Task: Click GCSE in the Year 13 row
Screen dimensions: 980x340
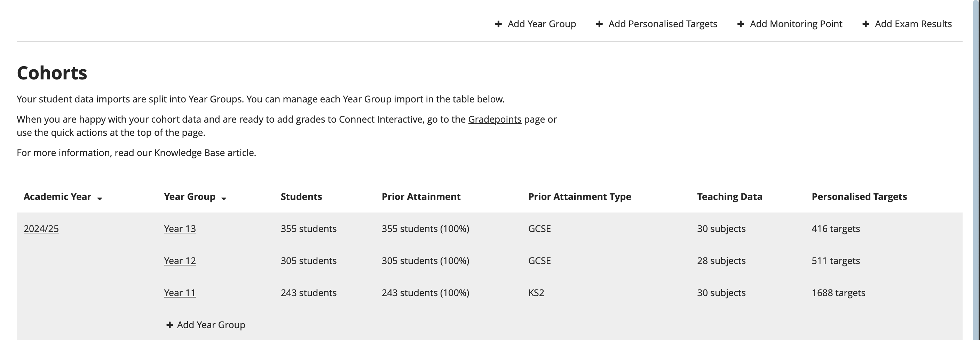Action: (x=539, y=229)
